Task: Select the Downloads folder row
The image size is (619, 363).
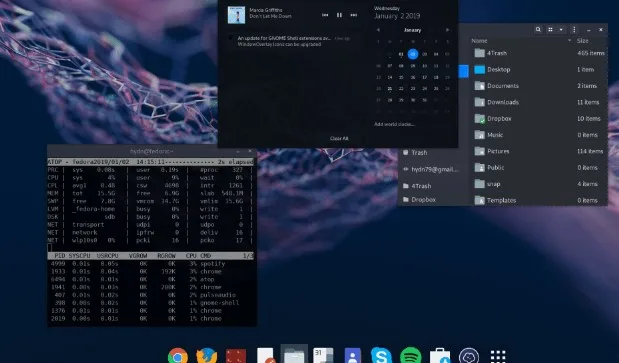Action: click(539, 102)
